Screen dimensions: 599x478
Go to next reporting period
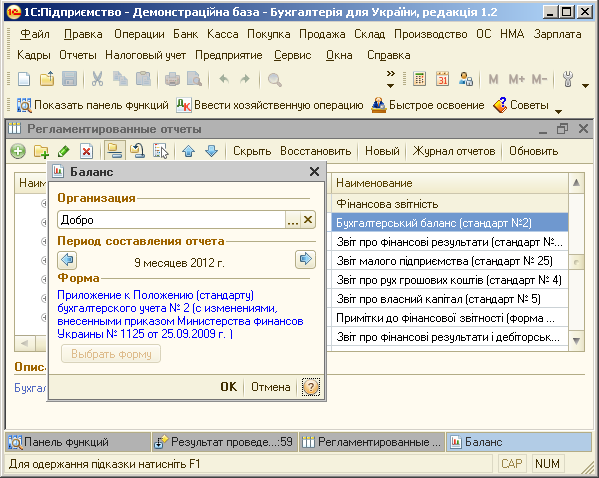click(305, 260)
